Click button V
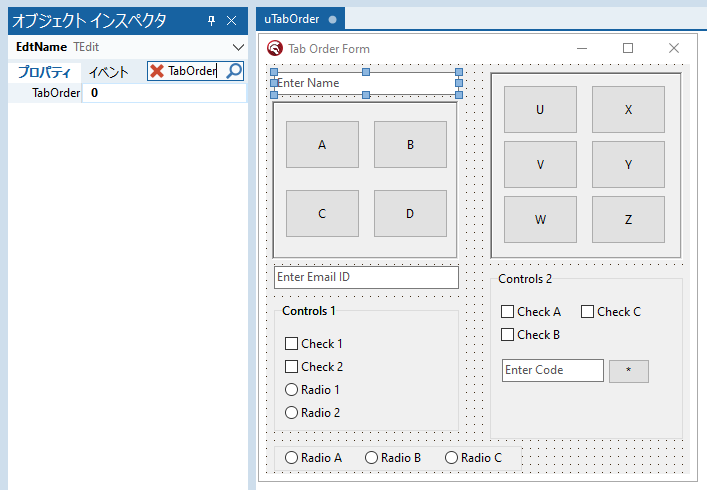Screen dimensions: 707x490 tap(540, 165)
